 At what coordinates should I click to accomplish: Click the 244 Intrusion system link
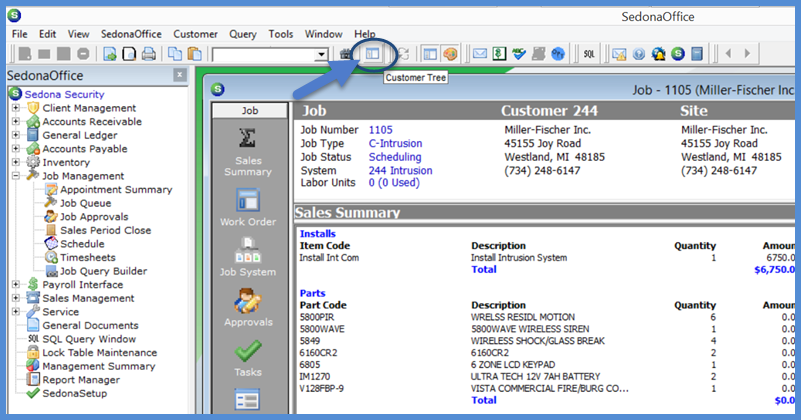[x=400, y=171]
